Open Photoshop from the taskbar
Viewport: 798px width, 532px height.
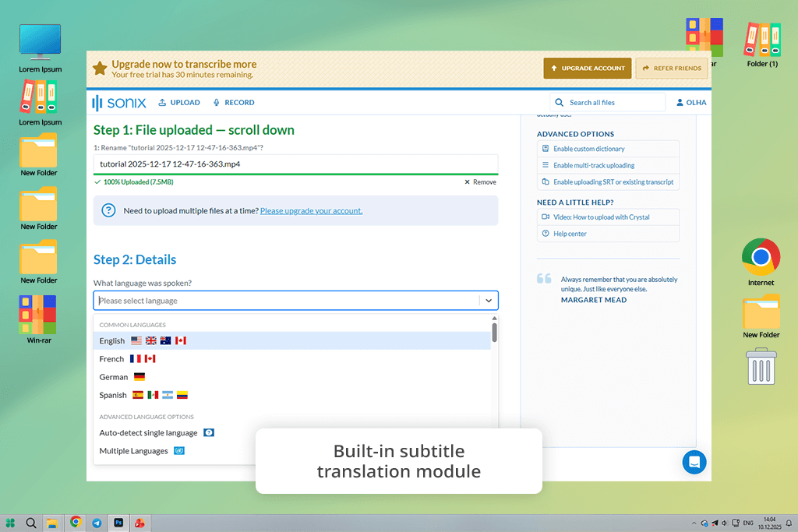118,523
